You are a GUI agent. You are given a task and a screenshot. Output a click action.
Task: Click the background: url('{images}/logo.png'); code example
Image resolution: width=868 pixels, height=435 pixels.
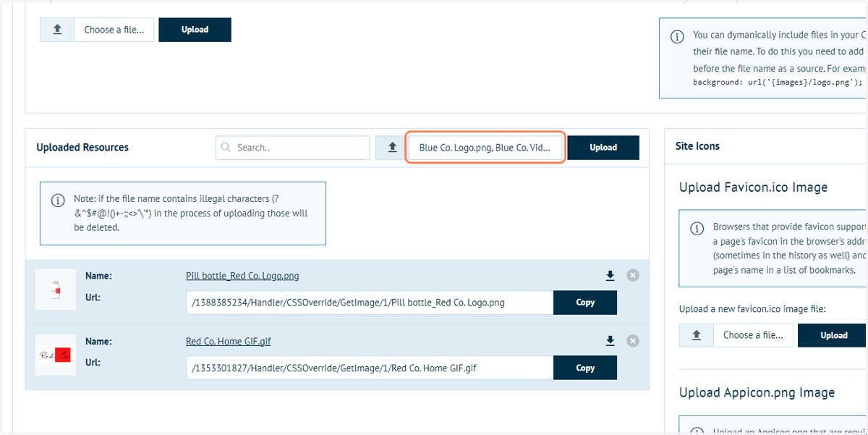778,83
